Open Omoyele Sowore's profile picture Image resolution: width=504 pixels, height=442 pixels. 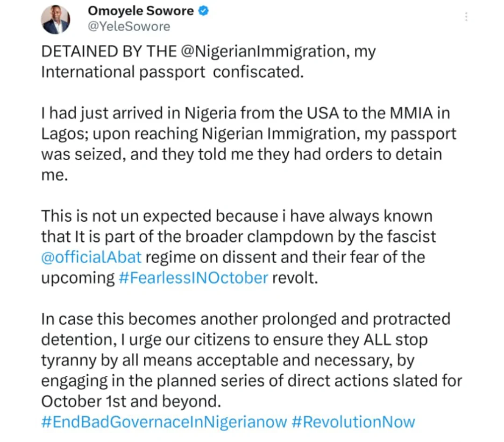(56, 20)
